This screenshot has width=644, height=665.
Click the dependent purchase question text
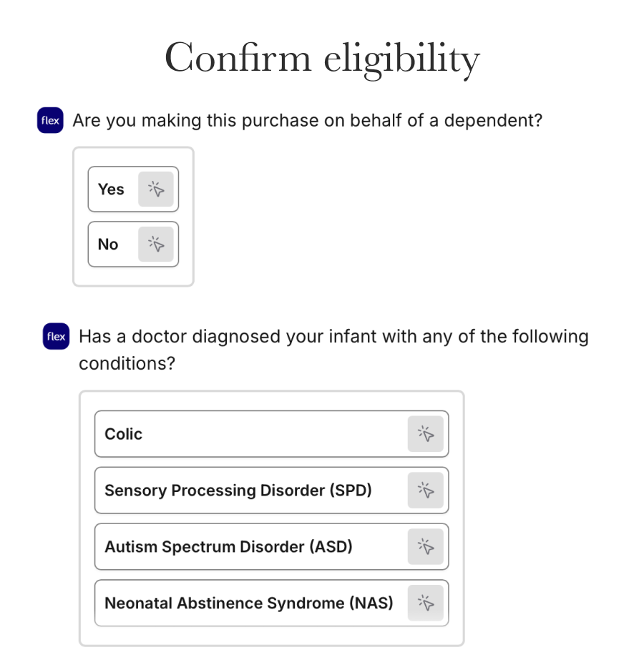(x=307, y=120)
